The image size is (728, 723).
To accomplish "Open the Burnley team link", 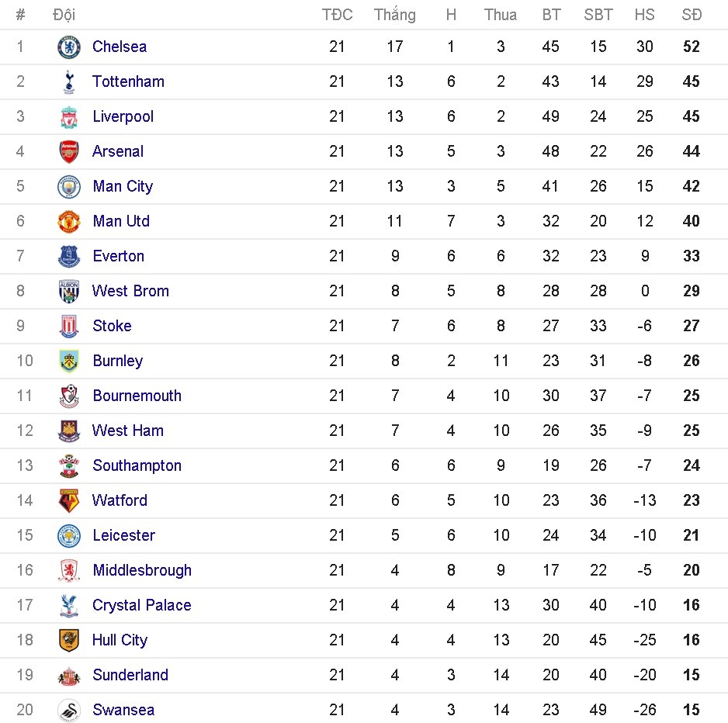I will [x=117, y=361].
